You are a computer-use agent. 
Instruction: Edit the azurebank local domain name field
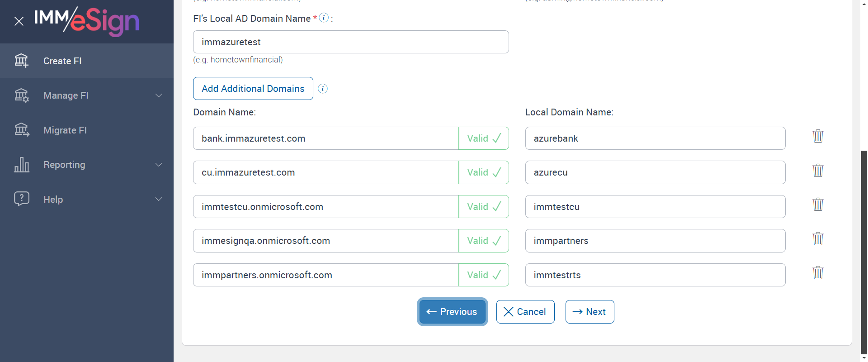655,138
